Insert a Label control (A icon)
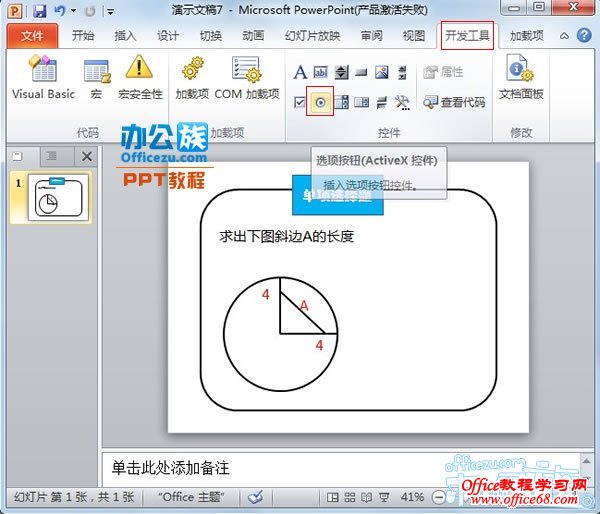Image resolution: width=600 pixels, height=514 pixels. 300,73
